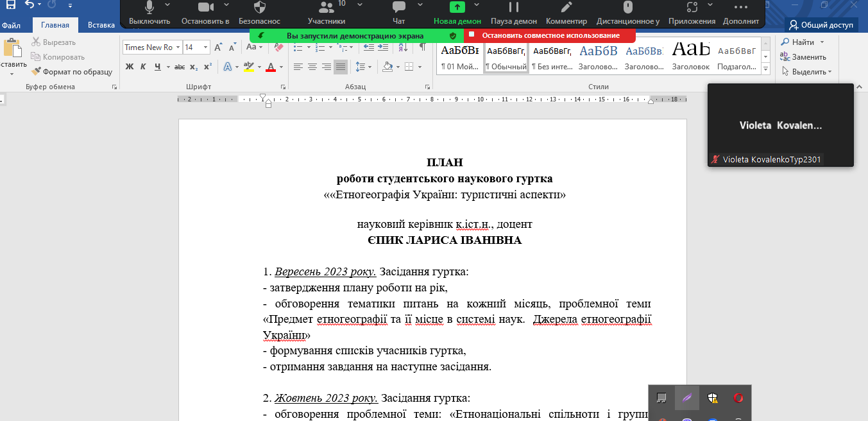
Task: Toggle bold (Ж) formatting
Action: (130, 67)
